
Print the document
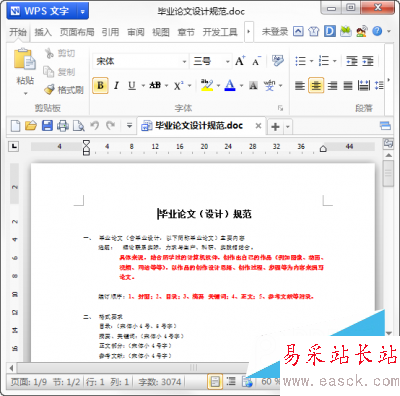63,126
